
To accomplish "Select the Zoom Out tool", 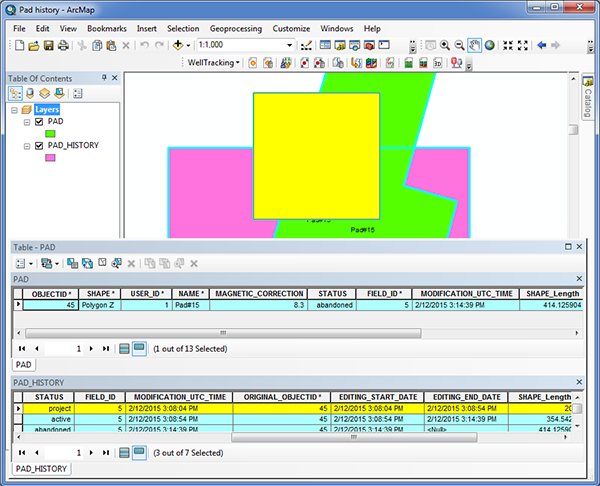I will click(x=459, y=45).
